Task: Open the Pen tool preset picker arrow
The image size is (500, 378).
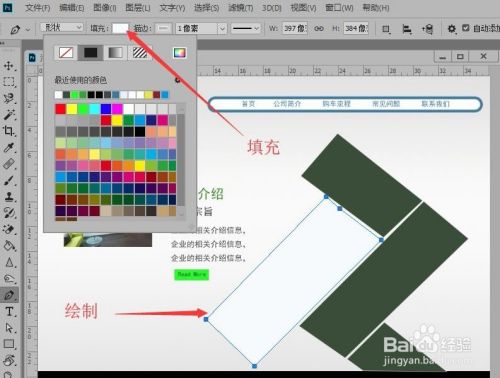Action: coord(28,30)
